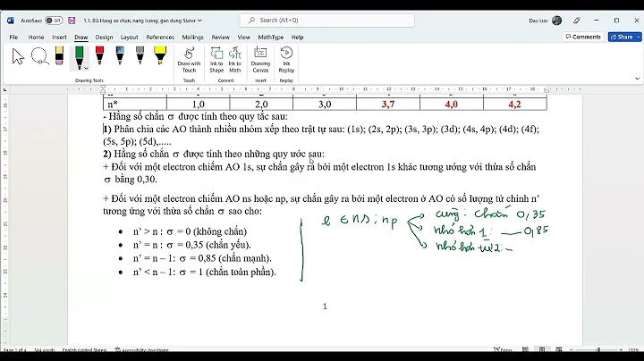Click zoom out minus button

coord(572,350)
